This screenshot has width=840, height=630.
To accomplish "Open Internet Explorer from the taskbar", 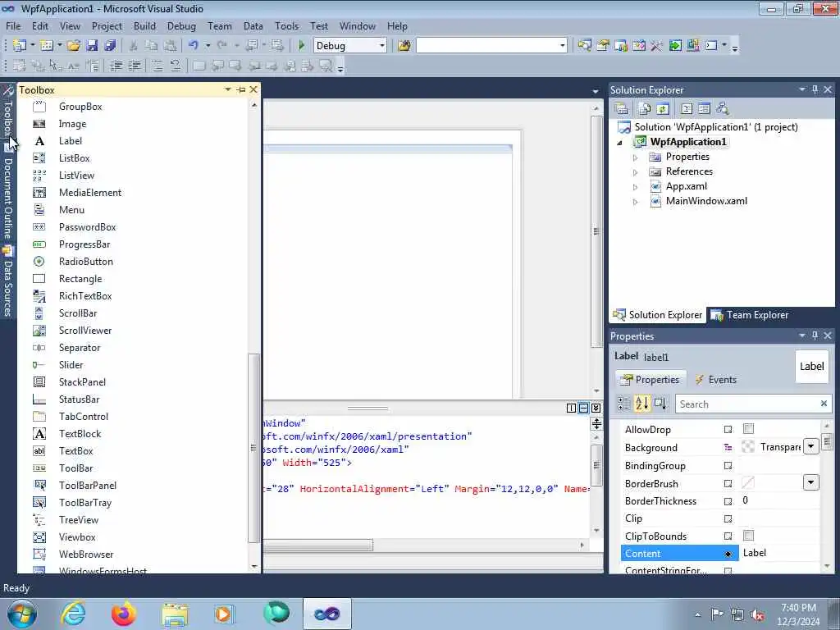I will [73, 614].
